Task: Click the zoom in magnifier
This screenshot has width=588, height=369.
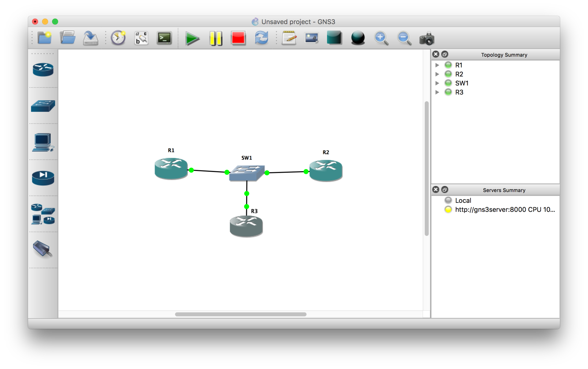Action: 381,39
